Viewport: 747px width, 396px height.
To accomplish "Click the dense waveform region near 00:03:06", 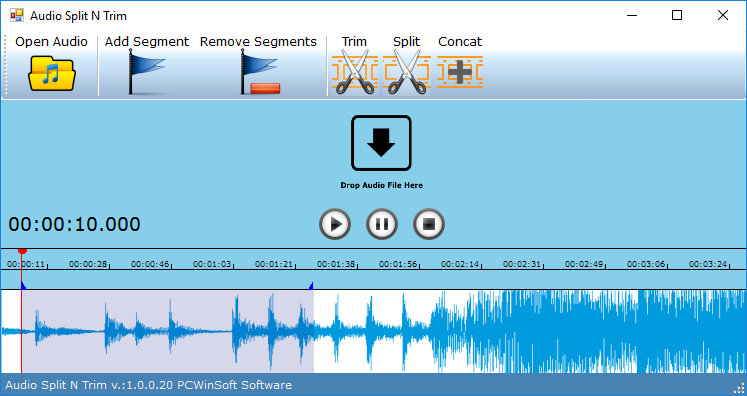I will tap(646, 332).
